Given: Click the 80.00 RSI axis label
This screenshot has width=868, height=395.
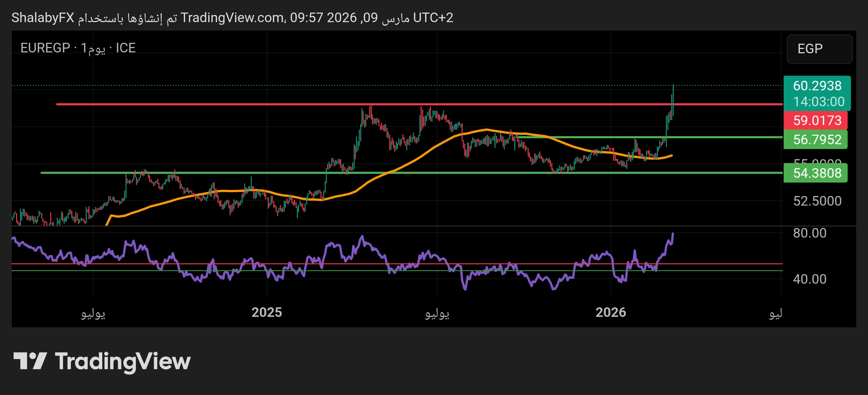Looking at the screenshot, I should pos(809,233).
